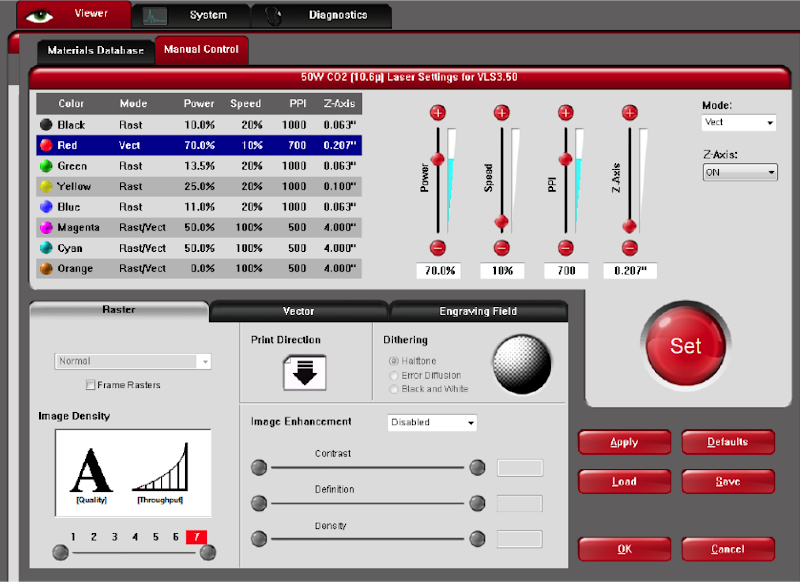This screenshot has width=800, height=582.
Task: Click the Orange color ball icon
Action: point(46,268)
